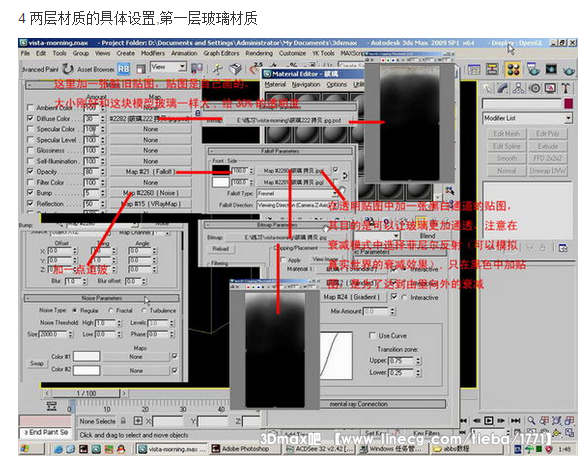
Task: Toggle the Opacity map checkbox
Action: click(30, 172)
